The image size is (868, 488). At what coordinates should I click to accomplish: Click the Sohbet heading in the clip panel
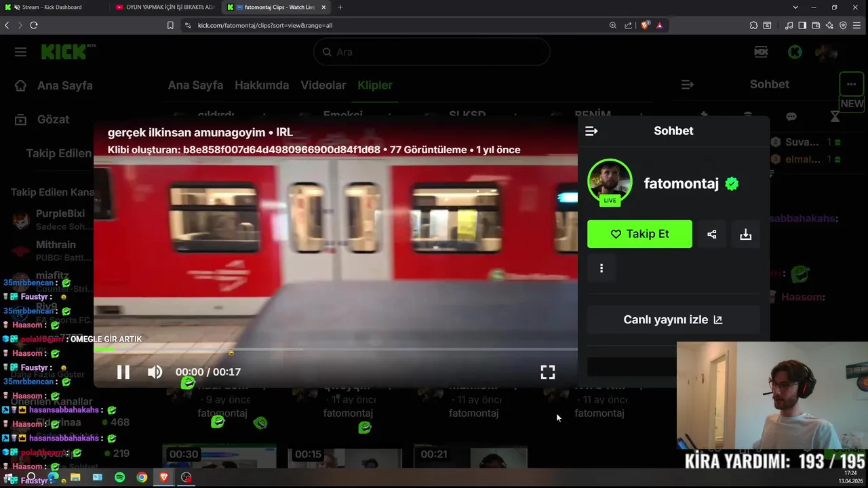pos(673,131)
